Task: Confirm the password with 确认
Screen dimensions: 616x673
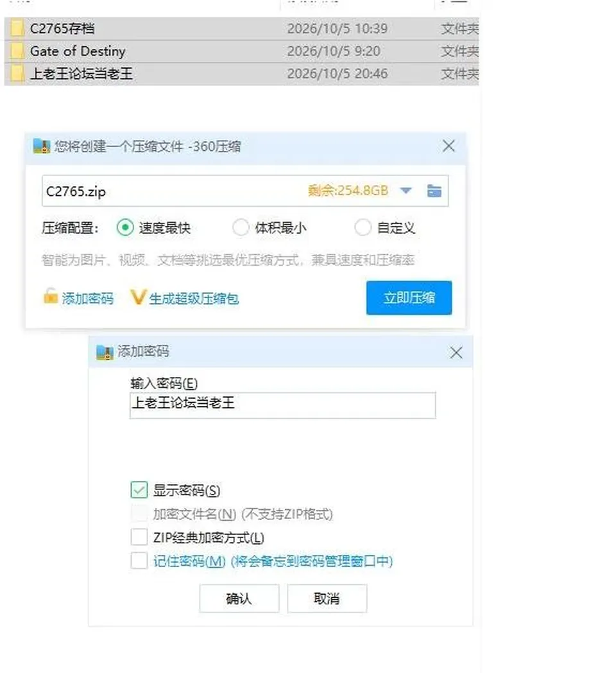Action: point(239,599)
